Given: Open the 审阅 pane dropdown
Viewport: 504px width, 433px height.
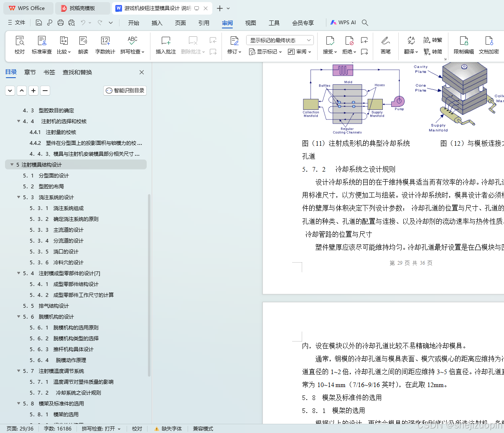Looking at the screenshot, I should point(300,52).
